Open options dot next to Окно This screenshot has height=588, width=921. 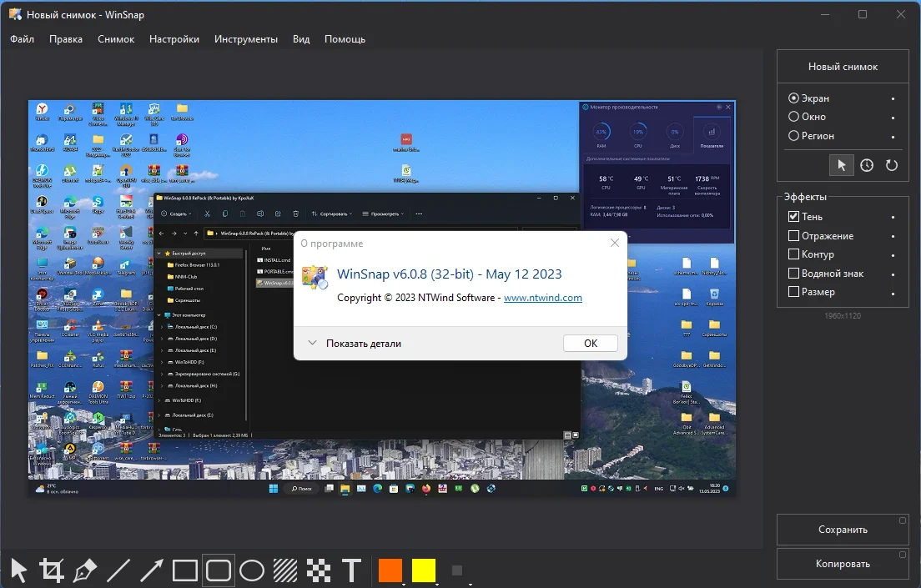(893, 118)
